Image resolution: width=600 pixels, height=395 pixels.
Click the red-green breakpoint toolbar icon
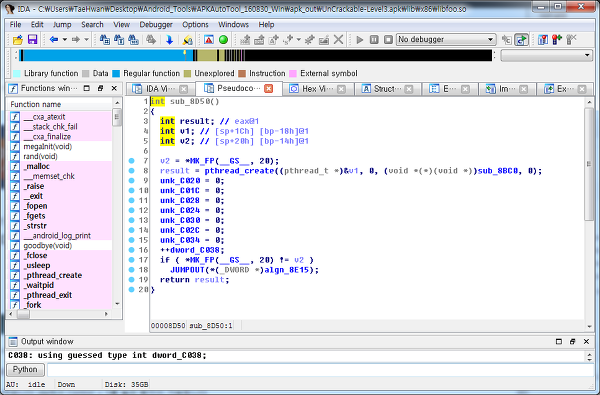point(557,39)
